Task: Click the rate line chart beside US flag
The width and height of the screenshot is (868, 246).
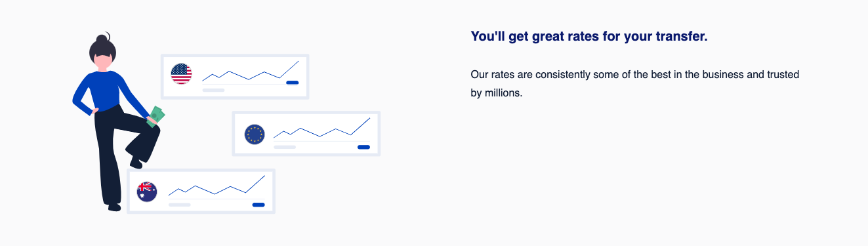Action: 251,71
